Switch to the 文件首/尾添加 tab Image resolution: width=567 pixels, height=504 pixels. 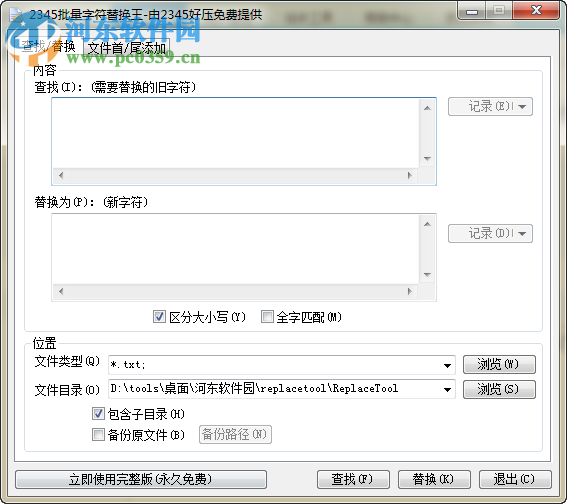(127, 48)
